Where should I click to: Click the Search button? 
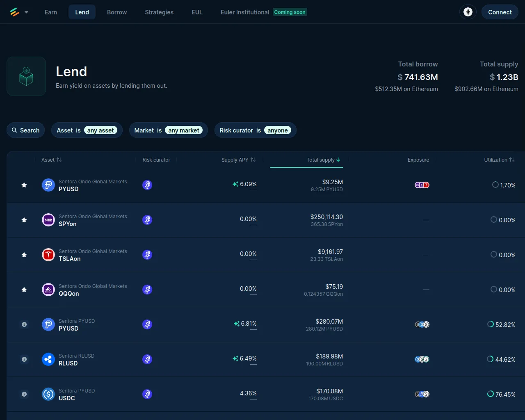point(26,130)
